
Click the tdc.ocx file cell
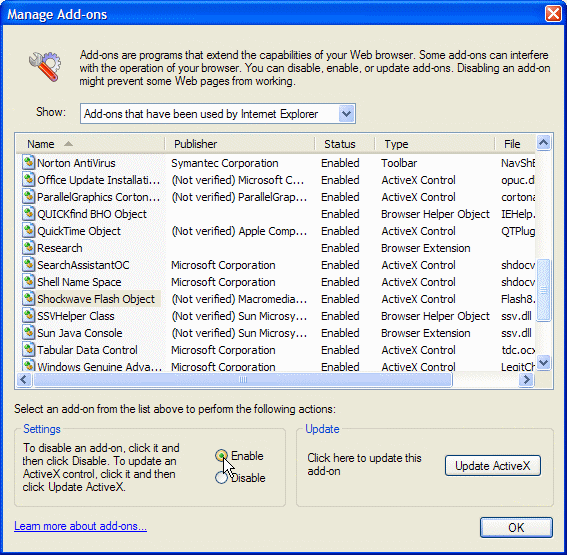click(518, 350)
